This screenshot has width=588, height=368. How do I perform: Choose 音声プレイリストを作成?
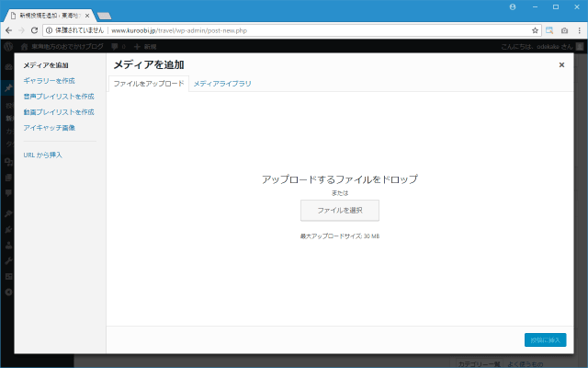(x=59, y=96)
